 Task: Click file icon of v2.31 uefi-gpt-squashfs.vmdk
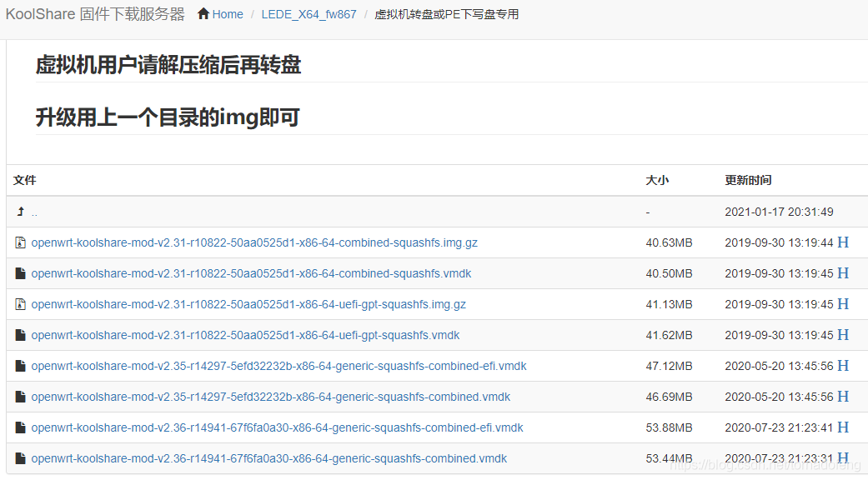click(x=21, y=335)
